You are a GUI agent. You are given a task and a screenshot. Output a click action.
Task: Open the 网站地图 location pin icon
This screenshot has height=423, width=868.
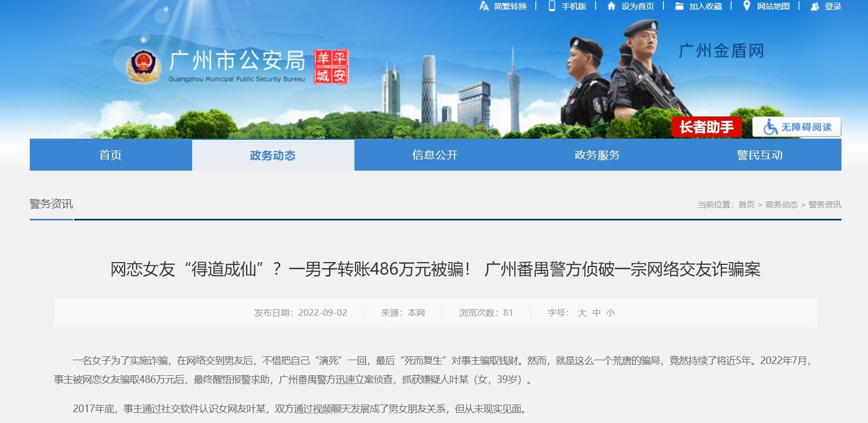pyautogui.click(x=747, y=6)
